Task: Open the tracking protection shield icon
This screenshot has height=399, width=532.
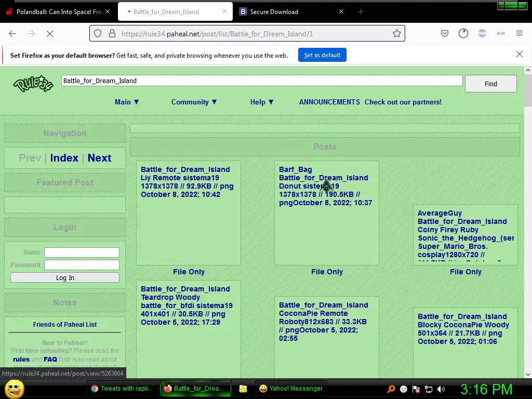Action: tap(98, 34)
